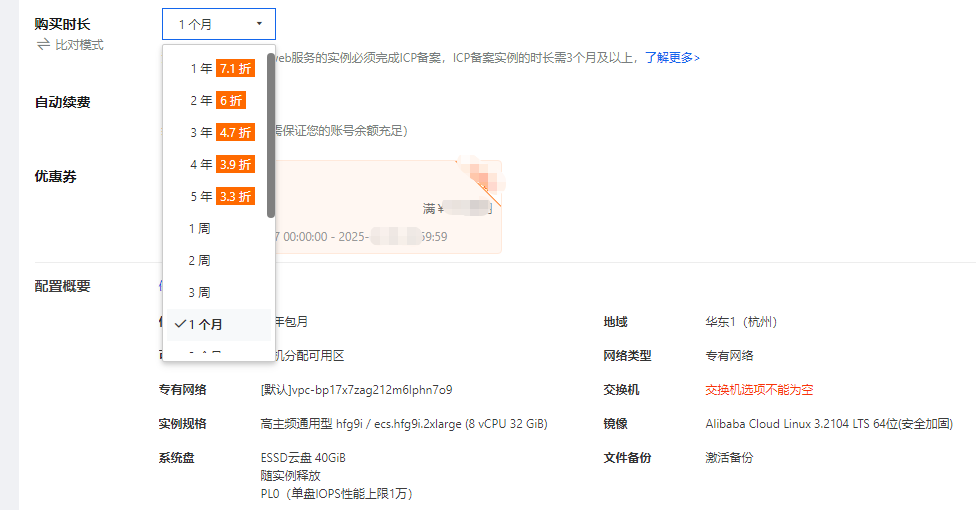Viewport: 976px width, 510px height.
Task: Click the red 交换机选项不能为空 warning text
Action: click(759, 389)
